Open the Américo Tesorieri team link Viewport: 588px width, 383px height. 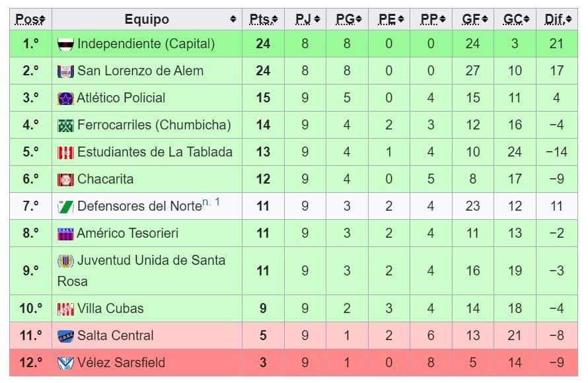coord(128,233)
